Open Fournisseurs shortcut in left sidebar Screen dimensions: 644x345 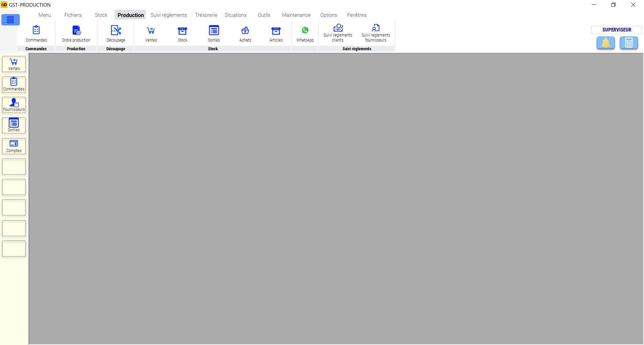[x=14, y=105]
